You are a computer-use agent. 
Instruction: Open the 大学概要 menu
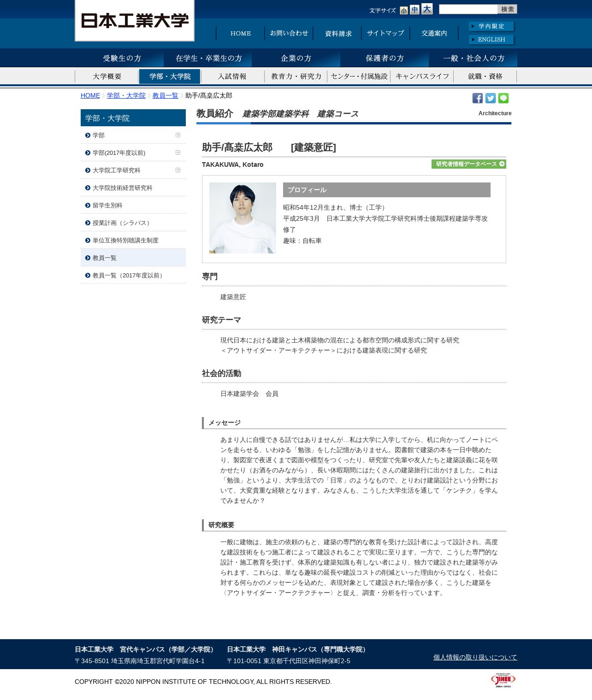(107, 76)
